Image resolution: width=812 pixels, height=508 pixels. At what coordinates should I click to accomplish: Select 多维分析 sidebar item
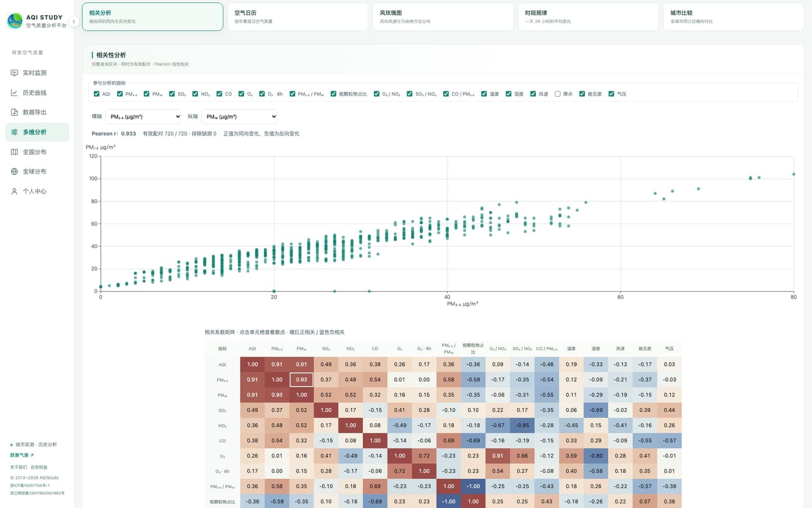pyautogui.click(x=37, y=132)
